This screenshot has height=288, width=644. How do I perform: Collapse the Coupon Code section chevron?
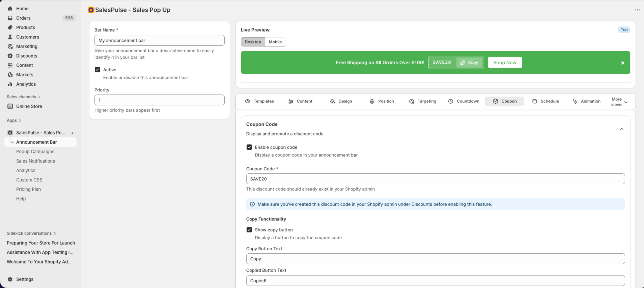[622, 129]
